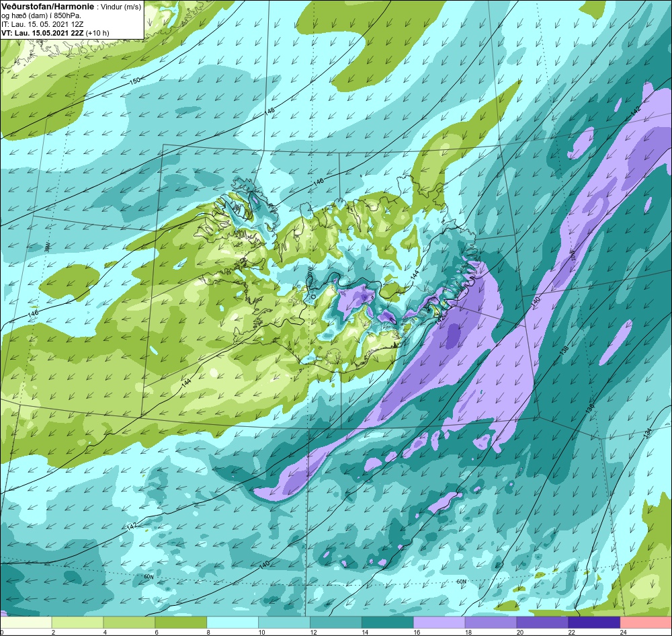The height and width of the screenshot is (636, 672).
Task: Select the legend scale number '20'
Action: pos(520,632)
